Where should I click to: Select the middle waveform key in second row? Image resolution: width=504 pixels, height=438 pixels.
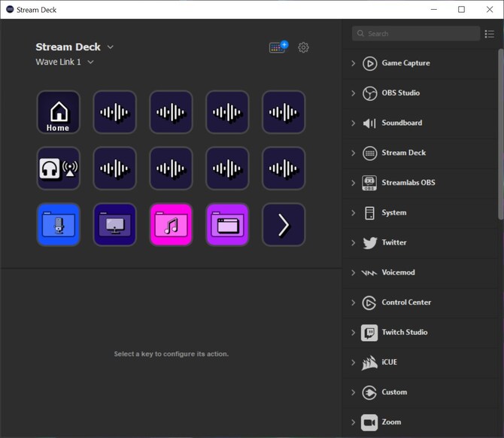point(171,168)
